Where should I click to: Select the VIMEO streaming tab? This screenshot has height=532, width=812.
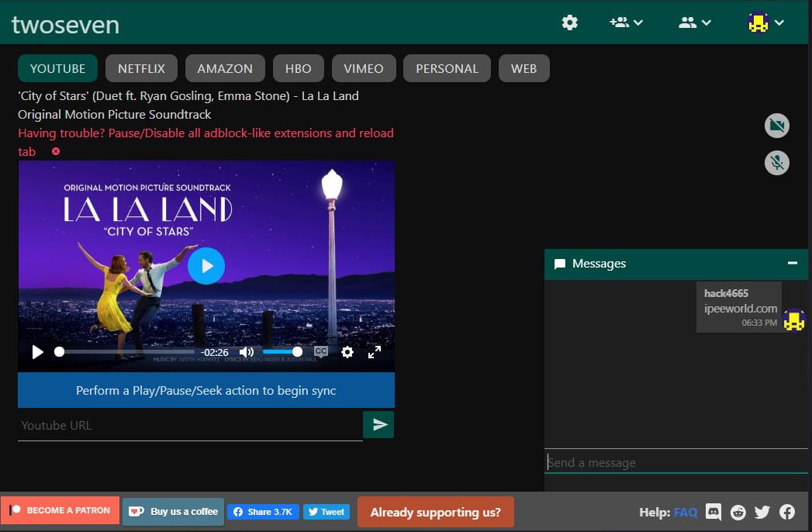click(364, 68)
